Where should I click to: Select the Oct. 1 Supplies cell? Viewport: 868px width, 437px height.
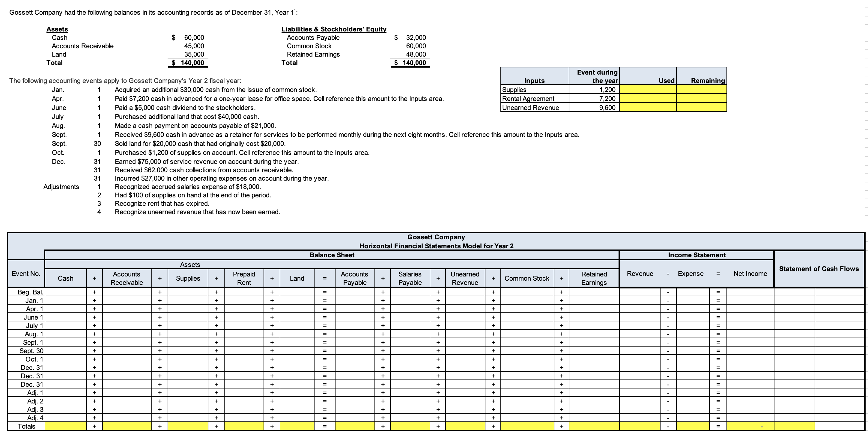click(x=188, y=359)
